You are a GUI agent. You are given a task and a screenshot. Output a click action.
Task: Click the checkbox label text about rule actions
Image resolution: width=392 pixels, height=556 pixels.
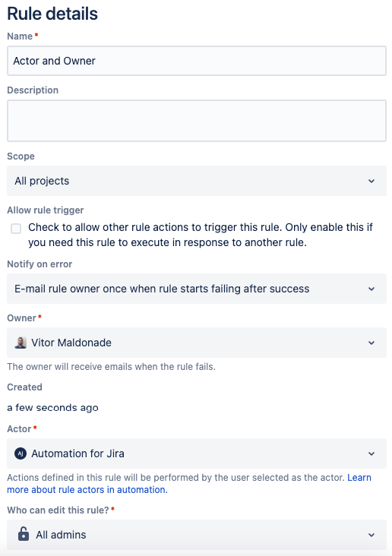[x=201, y=235]
